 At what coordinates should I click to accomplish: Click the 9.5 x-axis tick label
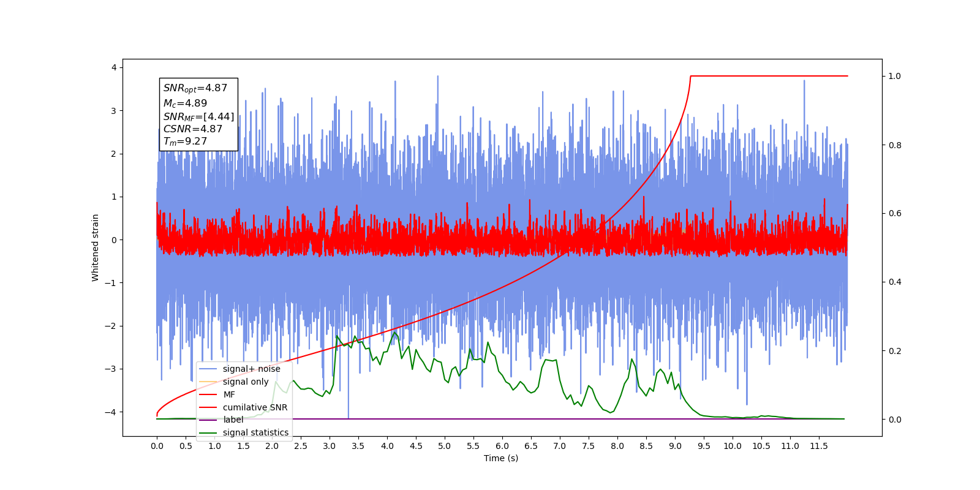[x=704, y=446]
